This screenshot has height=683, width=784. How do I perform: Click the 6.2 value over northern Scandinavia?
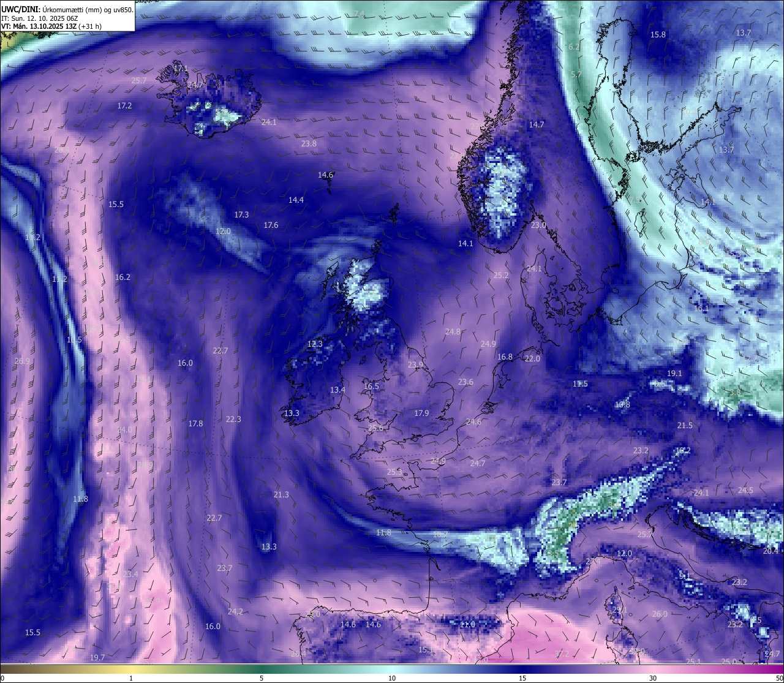tap(574, 47)
